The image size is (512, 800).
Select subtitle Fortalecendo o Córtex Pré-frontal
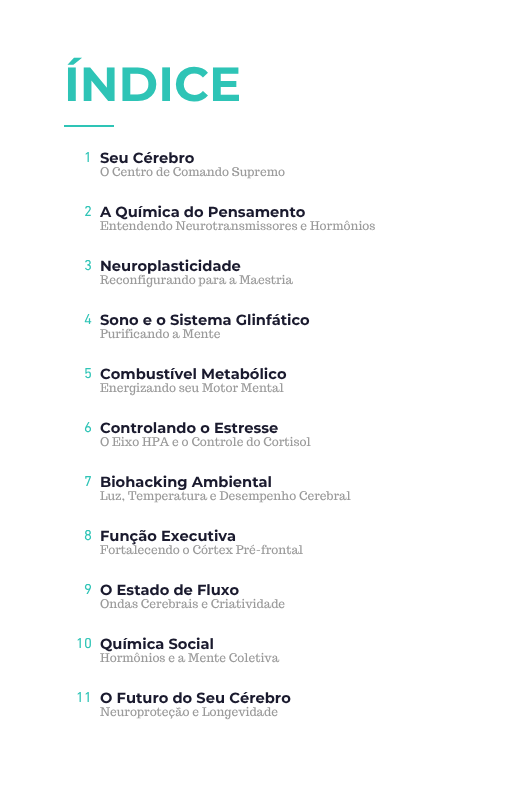pos(201,550)
